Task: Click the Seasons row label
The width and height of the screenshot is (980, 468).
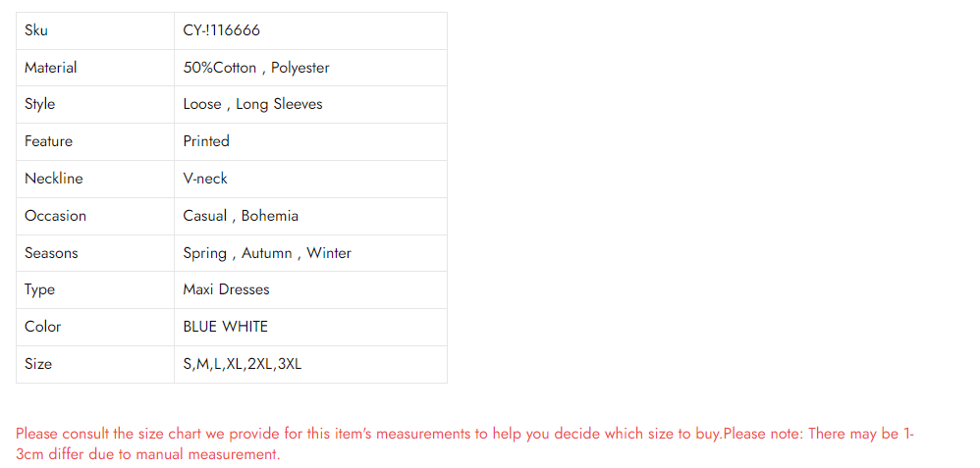Action: point(51,253)
